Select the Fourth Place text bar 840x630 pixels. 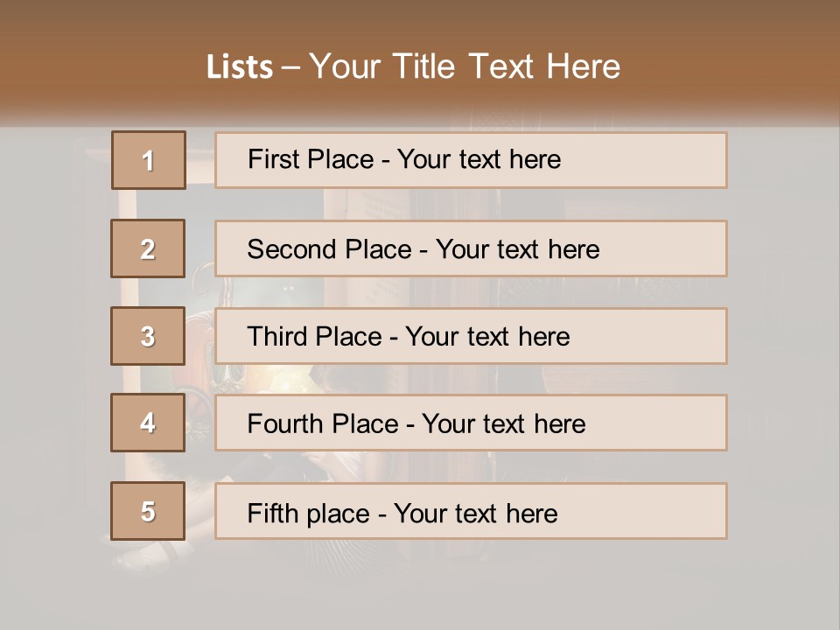pos(471,423)
